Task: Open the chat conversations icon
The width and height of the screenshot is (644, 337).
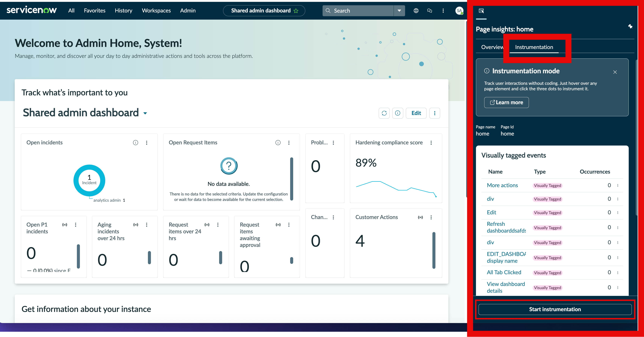Action: [430, 11]
